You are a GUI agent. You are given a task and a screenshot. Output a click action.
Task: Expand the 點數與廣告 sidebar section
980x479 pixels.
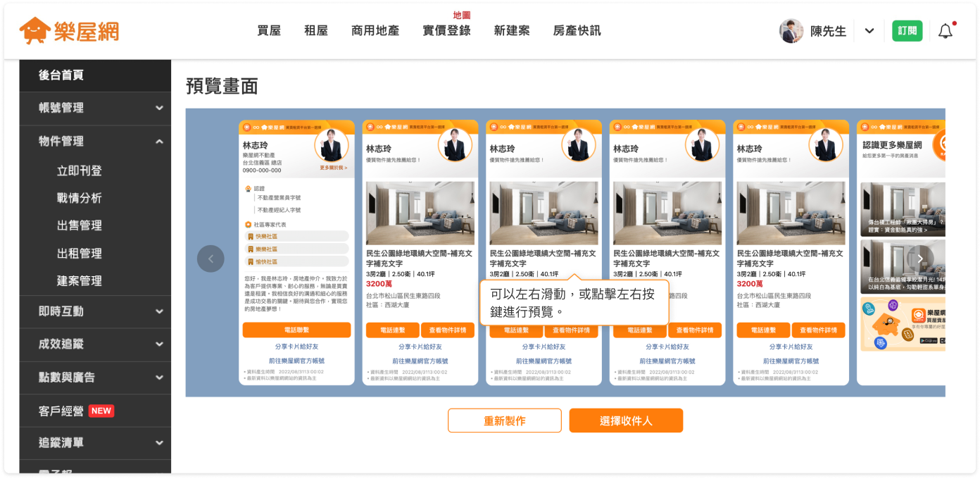(159, 378)
